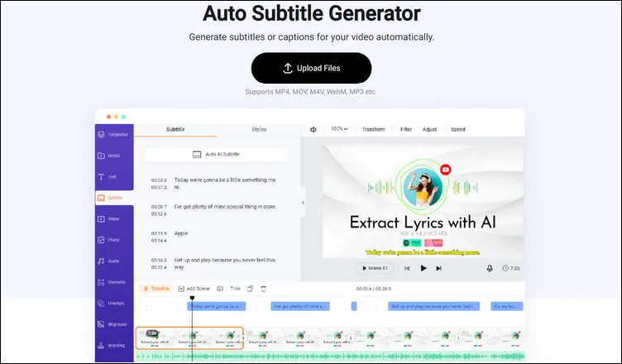Open the Branding sidebar panel
The height and width of the screenshot is (364, 622).
tap(113, 345)
